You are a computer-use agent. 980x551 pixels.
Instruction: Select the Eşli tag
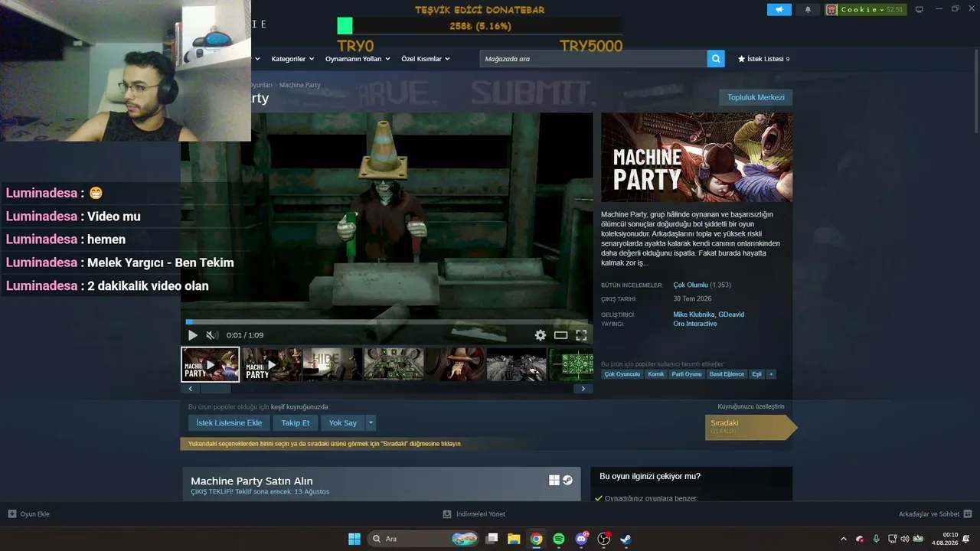756,374
